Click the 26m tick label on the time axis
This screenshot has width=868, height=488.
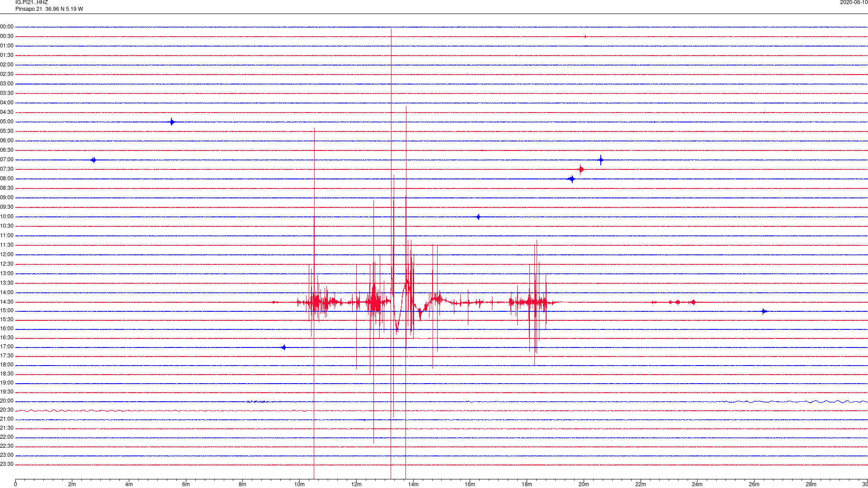pyautogui.click(x=754, y=484)
